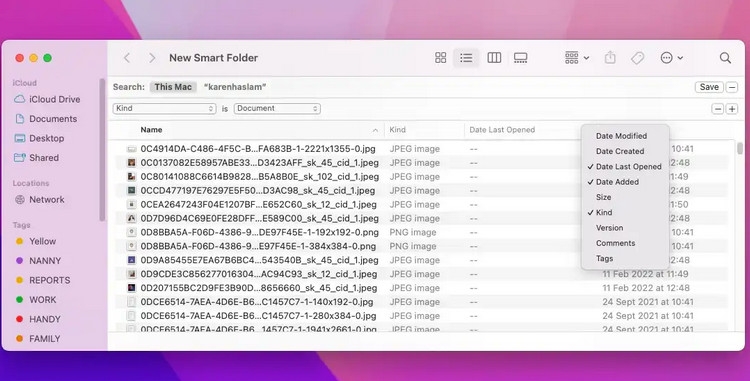The image size is (750, 381).
Task: Switch to icon grid view
Action: (441, 58)
